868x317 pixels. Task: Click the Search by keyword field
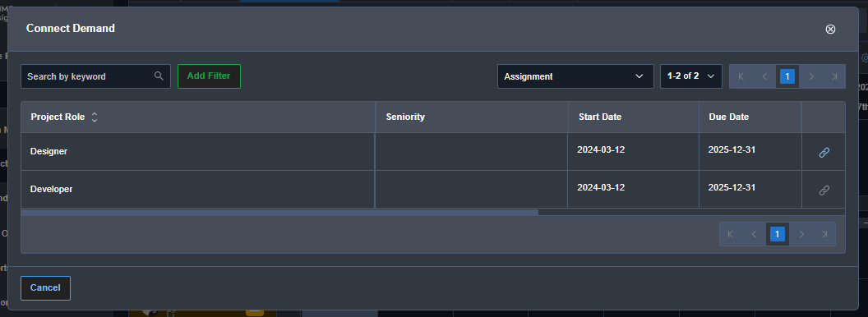pos(89,76)
